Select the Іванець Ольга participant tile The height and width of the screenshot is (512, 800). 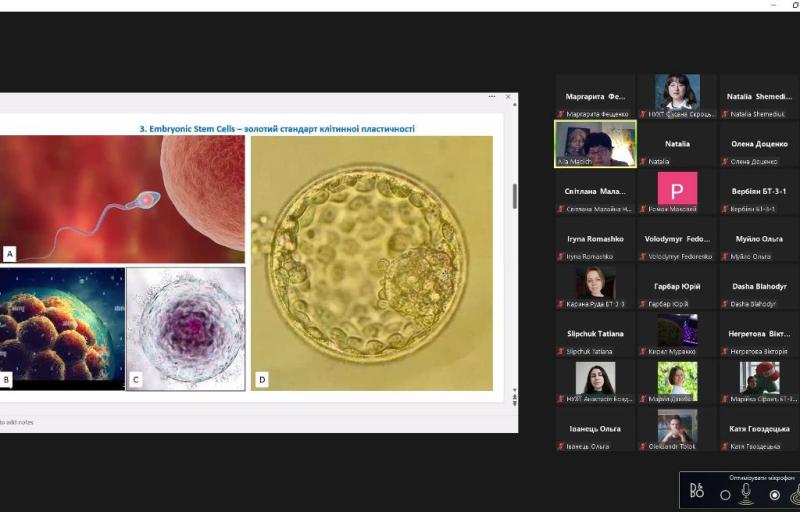click(x=595, y=429)
